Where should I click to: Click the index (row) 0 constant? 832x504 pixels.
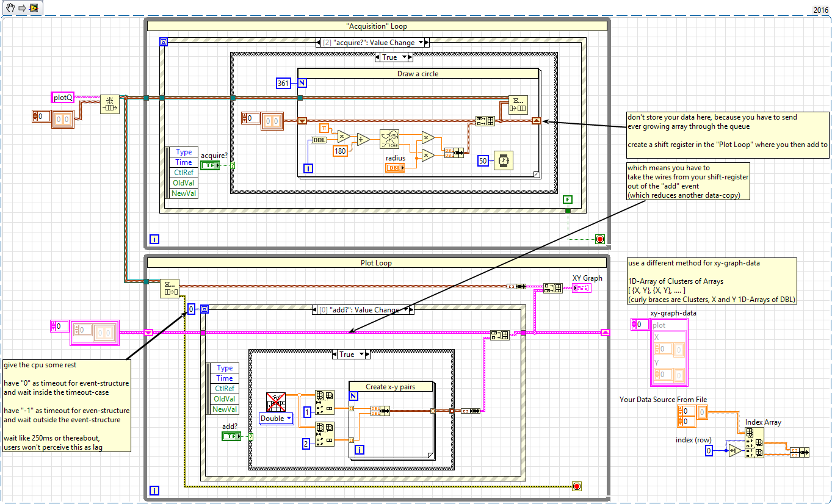[x=709, y=450]
